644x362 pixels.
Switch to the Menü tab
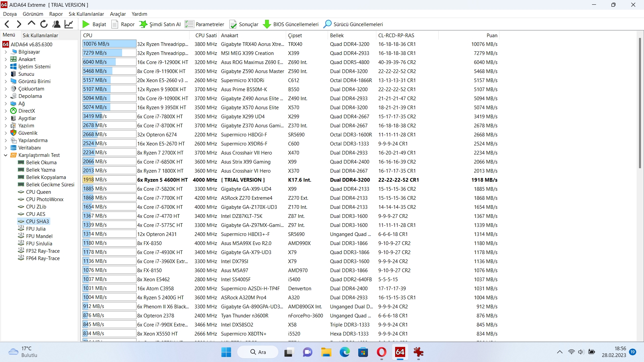pyautogui.click(x=9, y=35)
